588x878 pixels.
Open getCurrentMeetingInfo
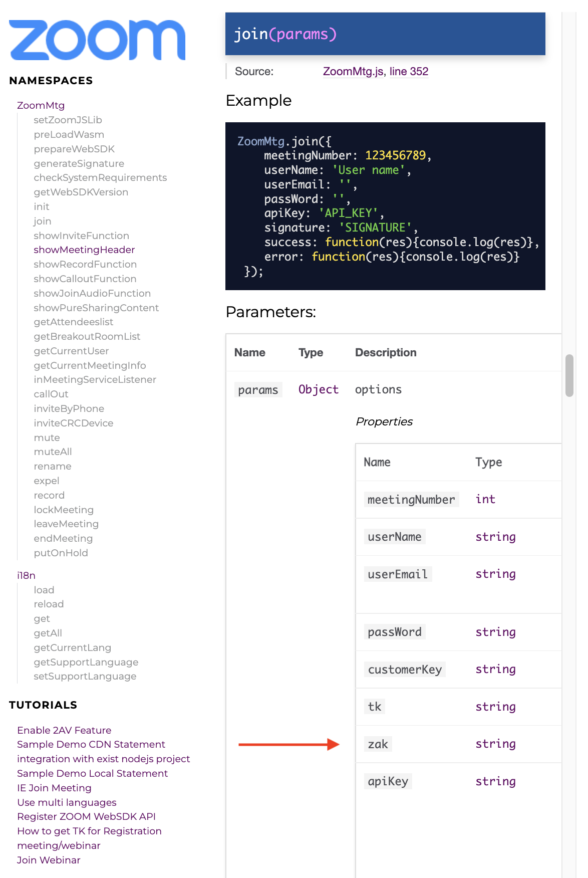[x=90, y=365]
